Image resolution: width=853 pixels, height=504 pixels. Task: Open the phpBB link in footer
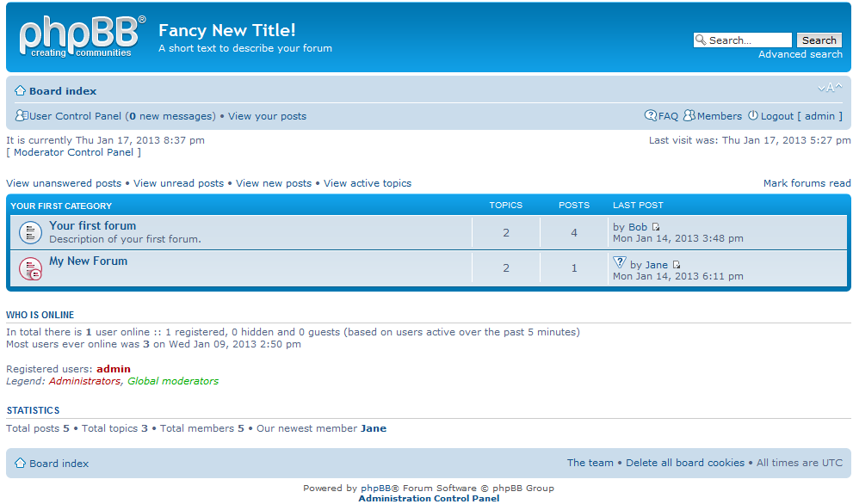point(376,489)
